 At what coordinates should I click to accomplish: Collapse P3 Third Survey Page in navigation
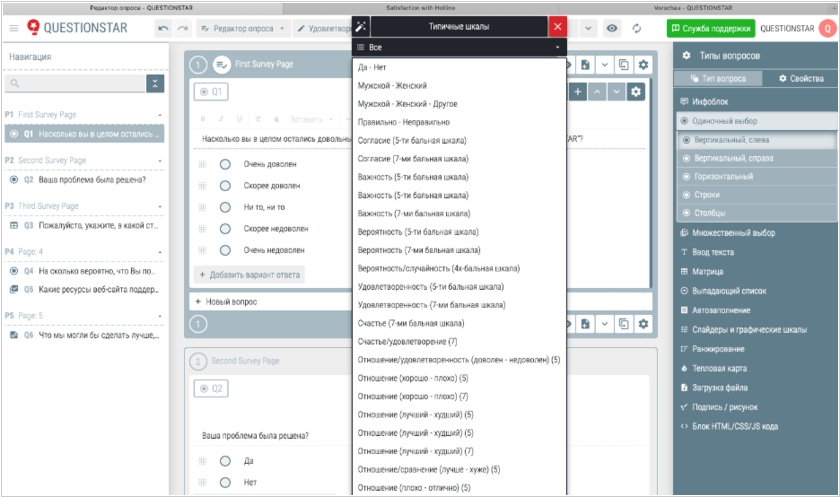(x=160, y=206)
